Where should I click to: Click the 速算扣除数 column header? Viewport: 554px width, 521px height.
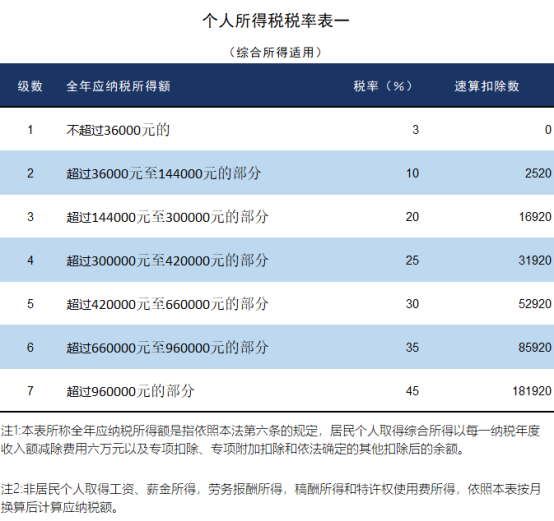pos(487,86)
